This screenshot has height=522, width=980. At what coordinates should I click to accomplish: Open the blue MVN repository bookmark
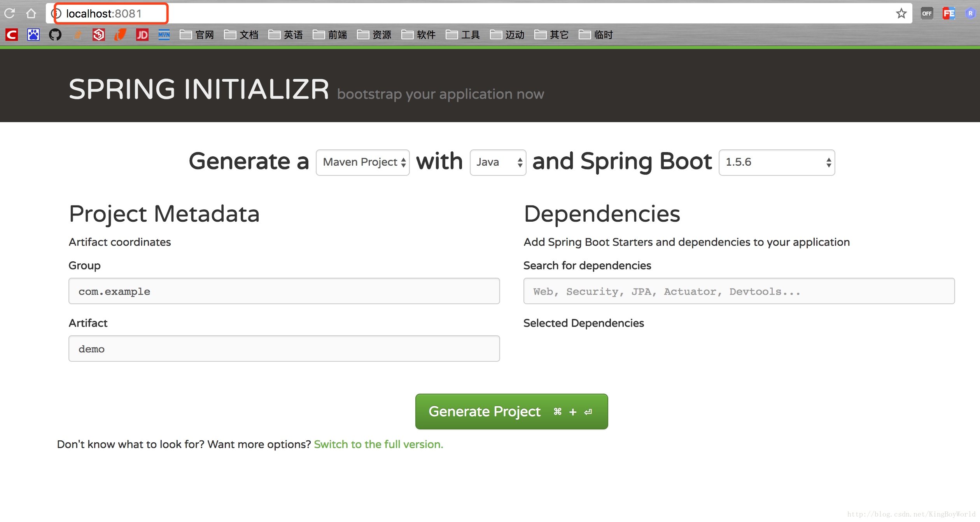click(x=164, y=35)
